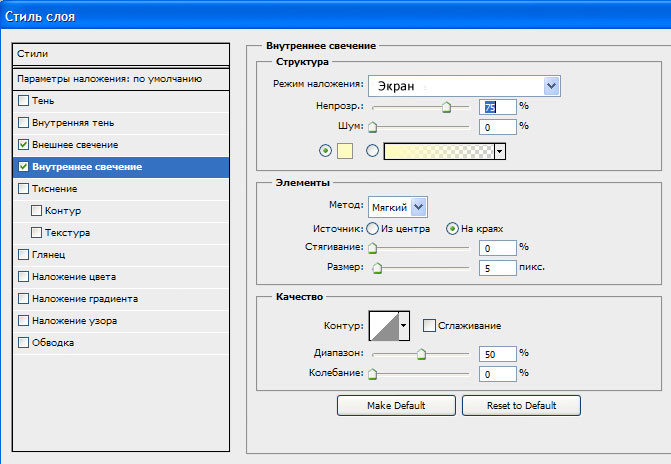Enable the Тень checkbox

(24, 101)
